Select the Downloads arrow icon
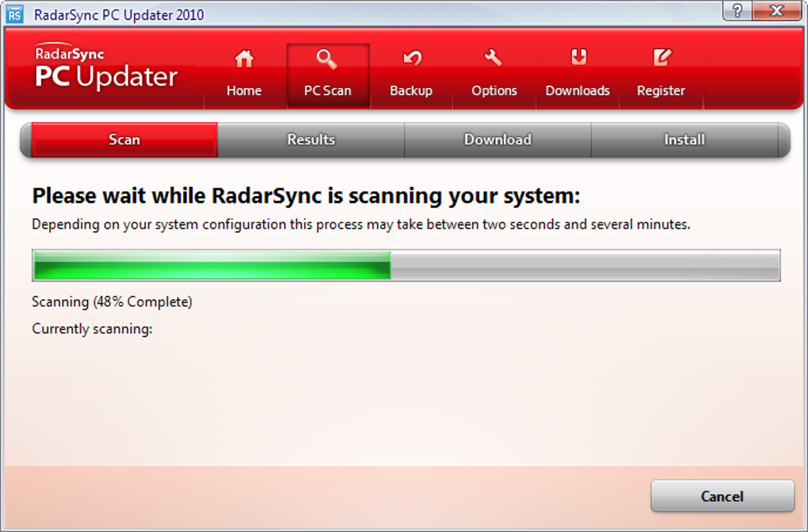Screen dimensions: 808x532 [577, 58]
